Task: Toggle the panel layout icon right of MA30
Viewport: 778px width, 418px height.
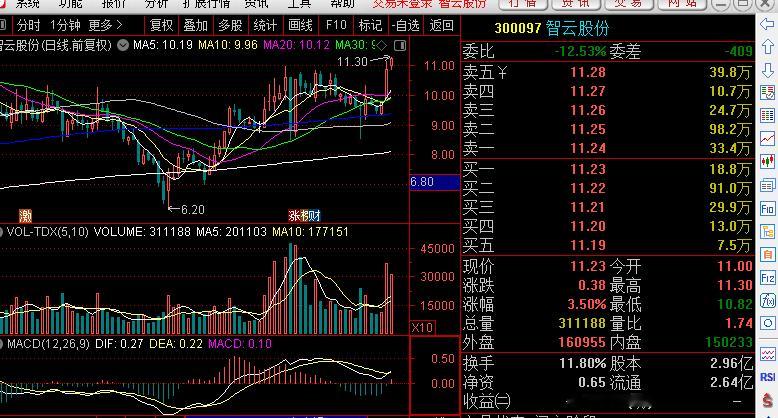Action: pyautogui.click(x=400, y=46)
